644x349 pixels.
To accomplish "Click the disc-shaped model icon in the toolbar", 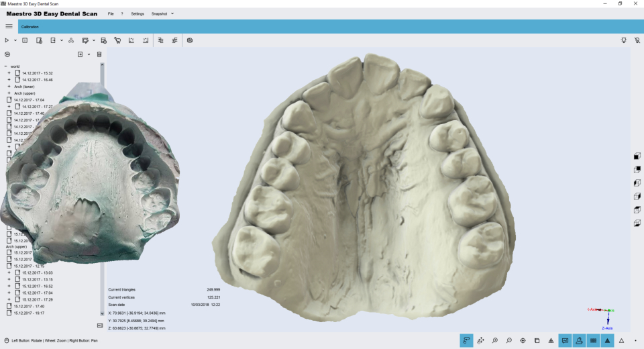I will pos(190,40).
